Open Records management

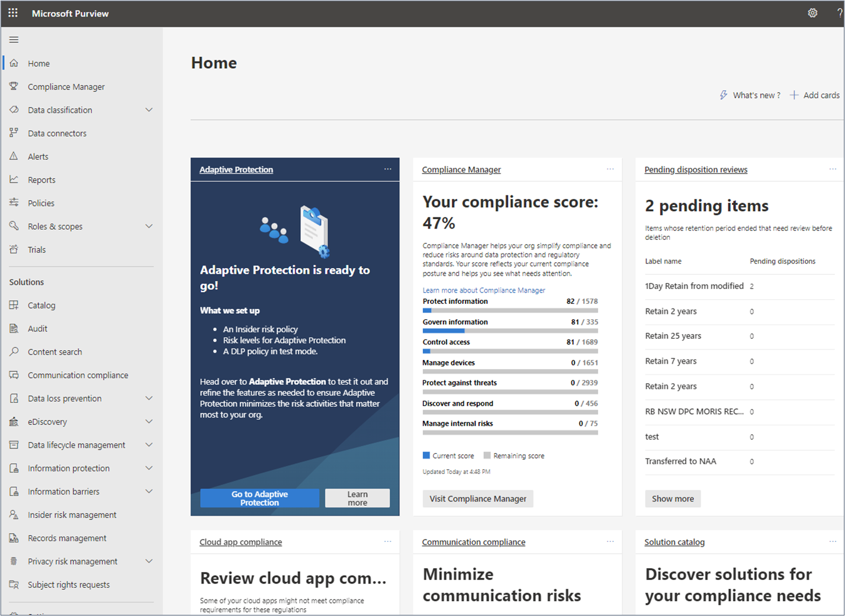(x=67, y=538)
